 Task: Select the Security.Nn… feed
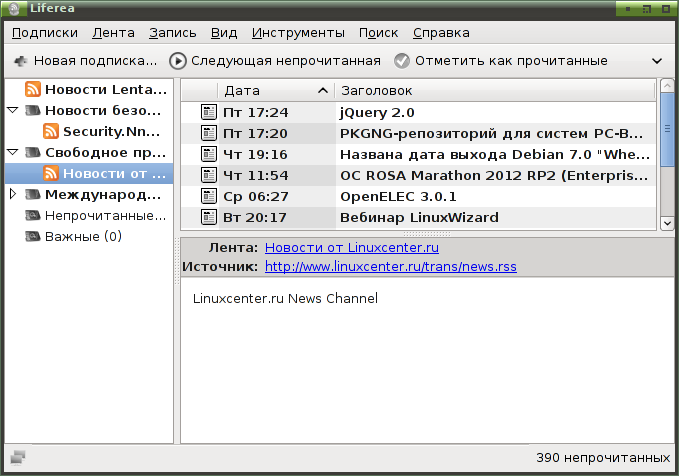pos(89,131)
